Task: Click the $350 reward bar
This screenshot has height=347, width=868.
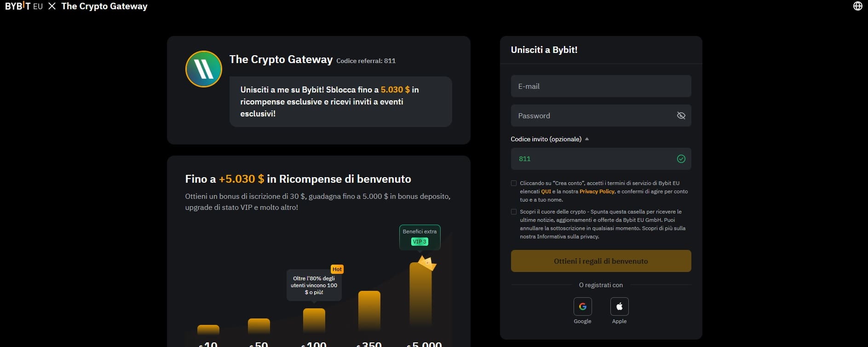Action: (x=369, y=311)
